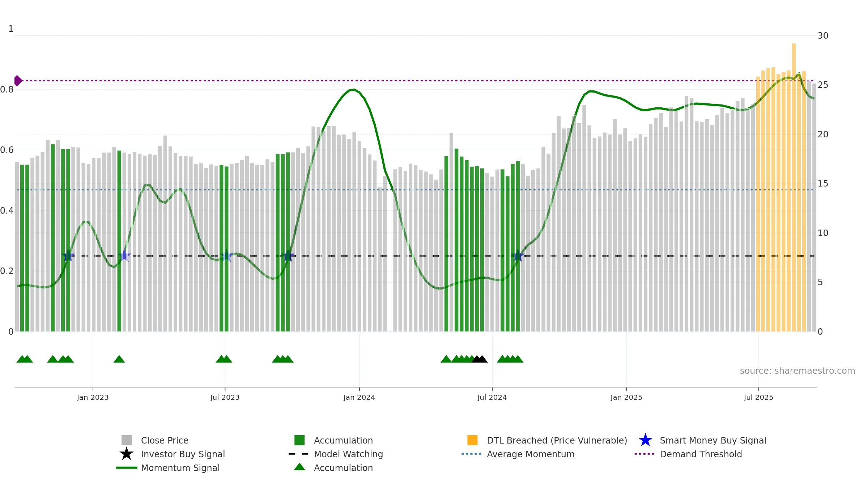Click the green Accumulation bar swatch in legend

click(299, 440)
